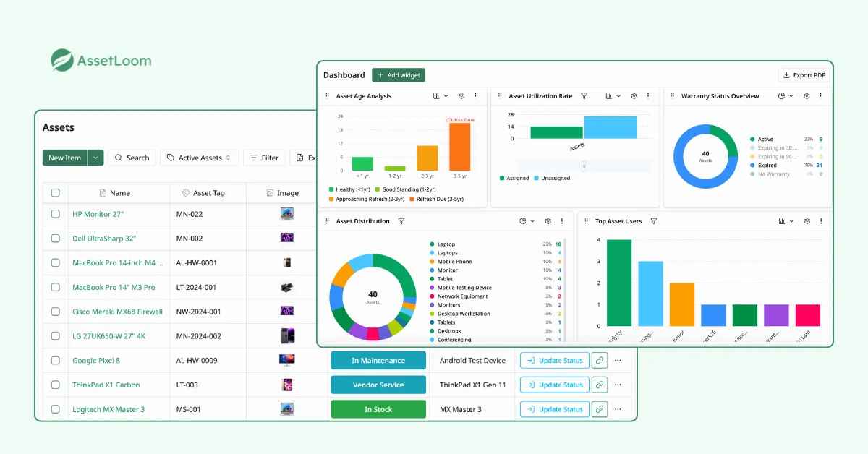Image resolution: width=868 pixels, height=454 pixels.
Task: Open three-dot menu of Warranty Status Overview widget
Action: [820, 96]
